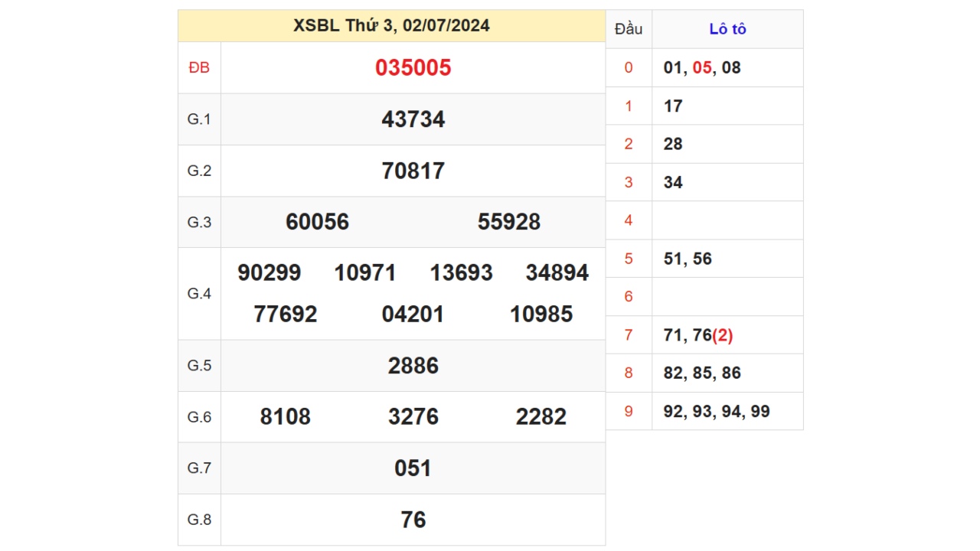980x551 pixels.
Task: Select the G.6 number 2282
Action: (541, 417)
